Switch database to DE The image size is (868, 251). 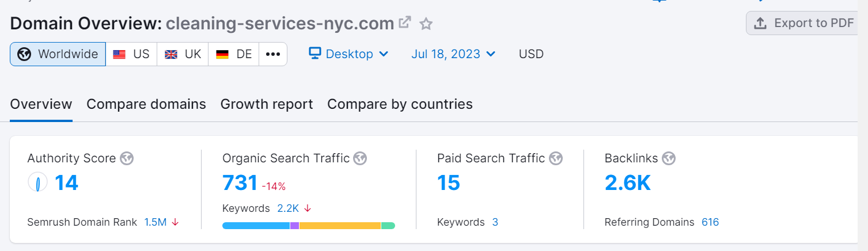pos(234,54)
